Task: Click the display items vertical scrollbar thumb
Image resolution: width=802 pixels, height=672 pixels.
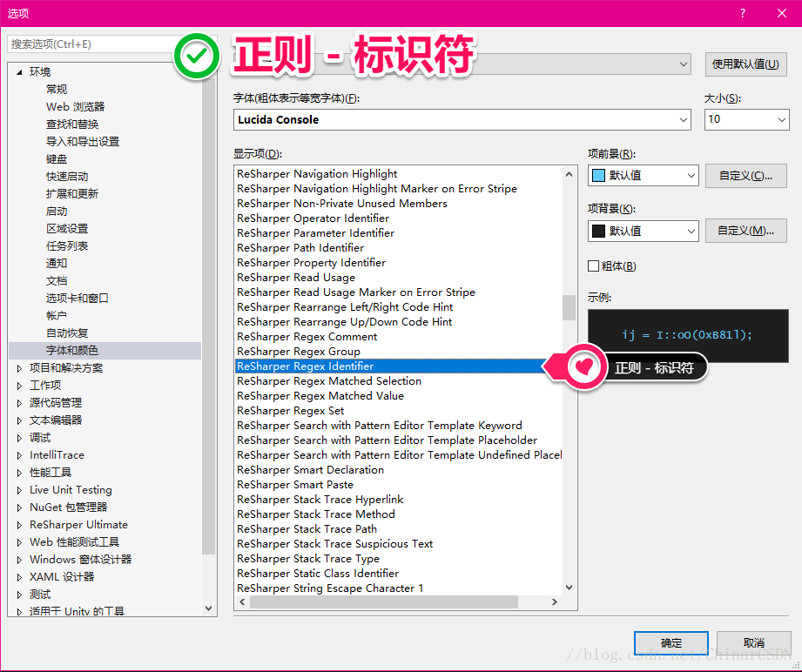Action: [x=569, y=307]
